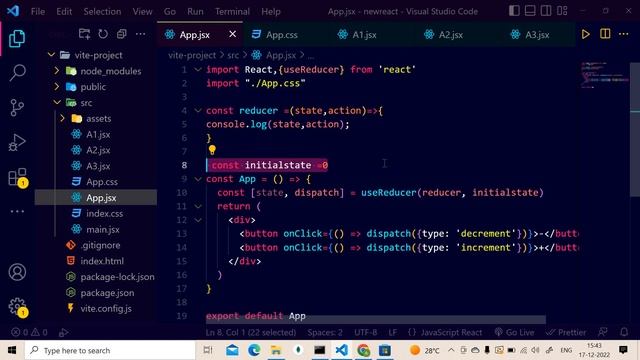Screen dimensions: 640x360
Task: Open .gitignore in the file tree
Action: 100,245
